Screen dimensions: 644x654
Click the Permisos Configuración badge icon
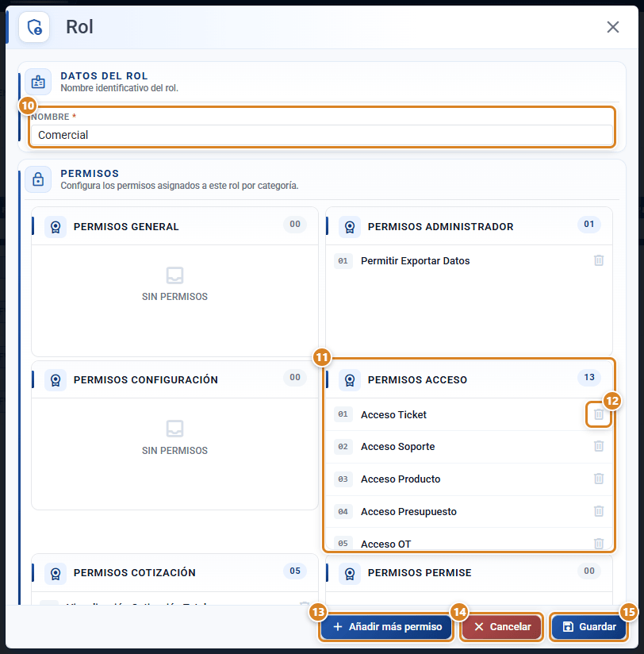(x=56, y=380)
